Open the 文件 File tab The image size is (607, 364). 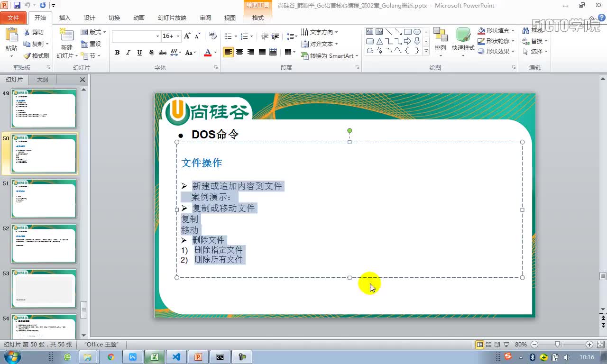13,18
